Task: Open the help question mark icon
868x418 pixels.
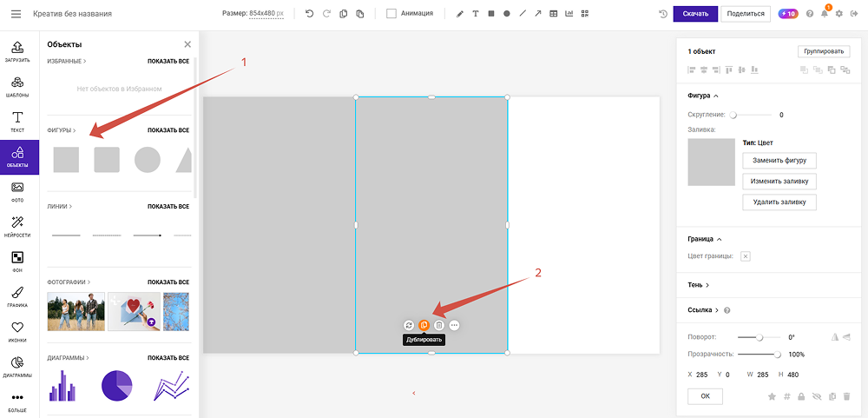Action: tap(810, 14)
